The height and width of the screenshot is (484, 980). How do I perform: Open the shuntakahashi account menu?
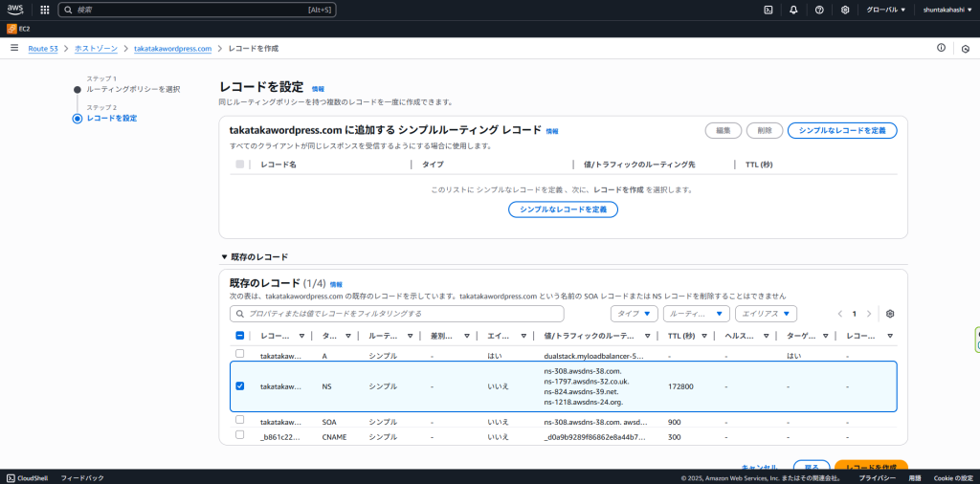[x=947, y=10]
